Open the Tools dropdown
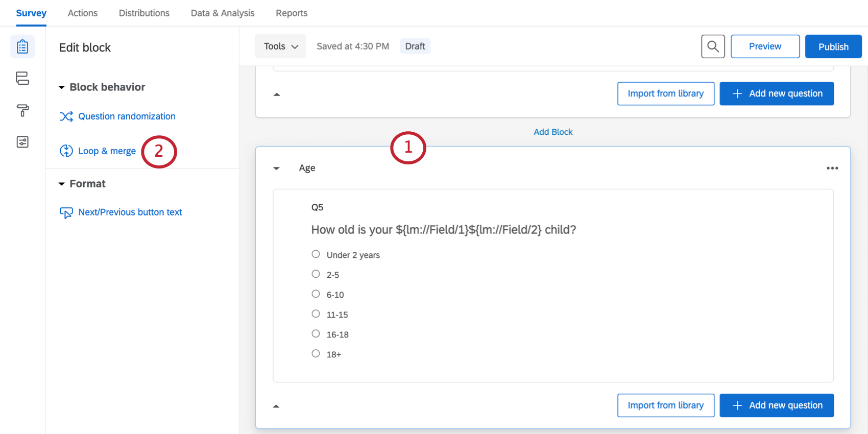 click(x=280, y=46)
